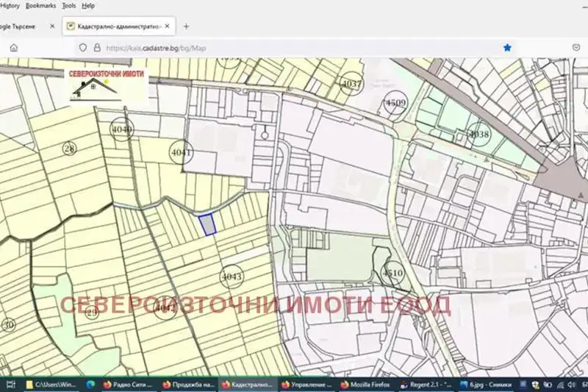
Task: Open Windows Task View in the taskbar
Action: point(10,385)
